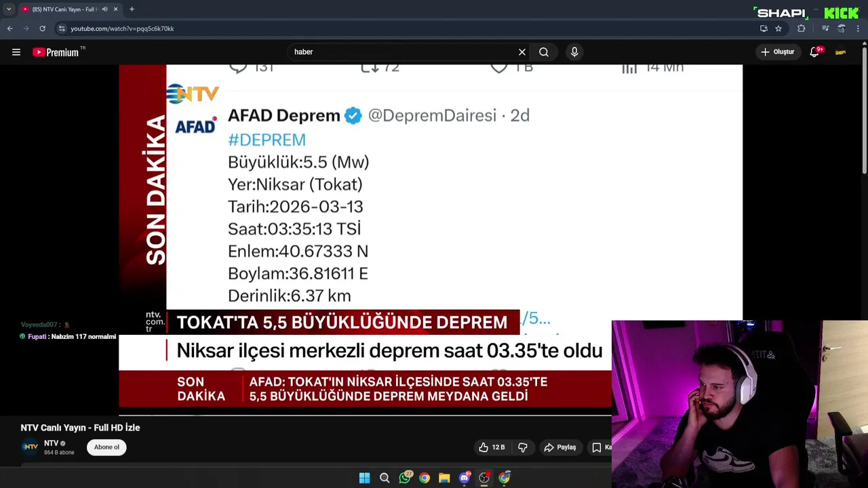Bookmark this page with the star icon
The image size is (868, 488).
[778, 28]
